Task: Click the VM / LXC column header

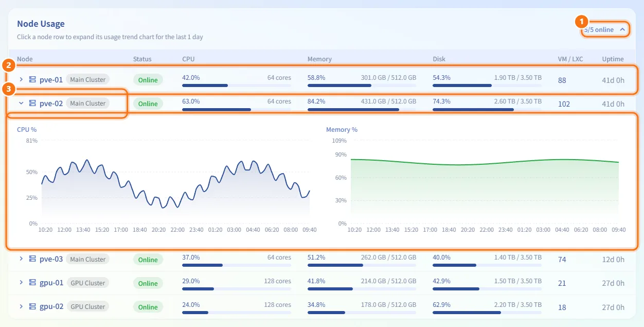Action: (570, 59)
